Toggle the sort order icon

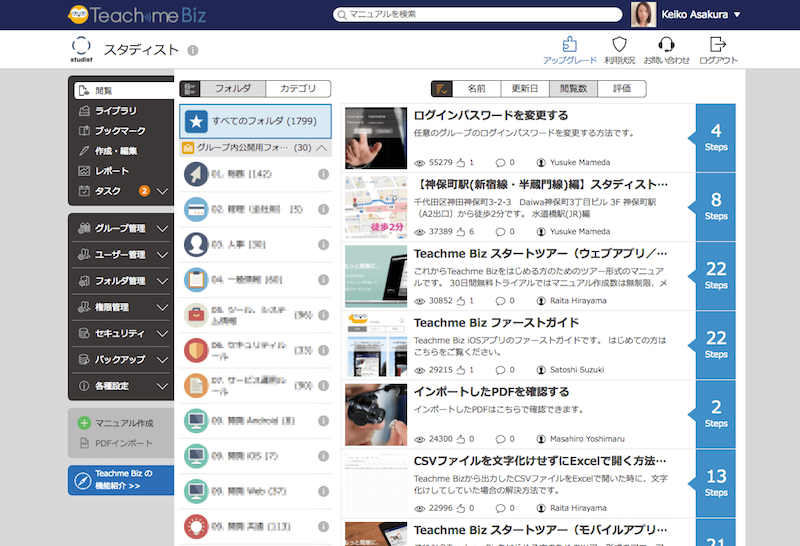click(441, 89)
